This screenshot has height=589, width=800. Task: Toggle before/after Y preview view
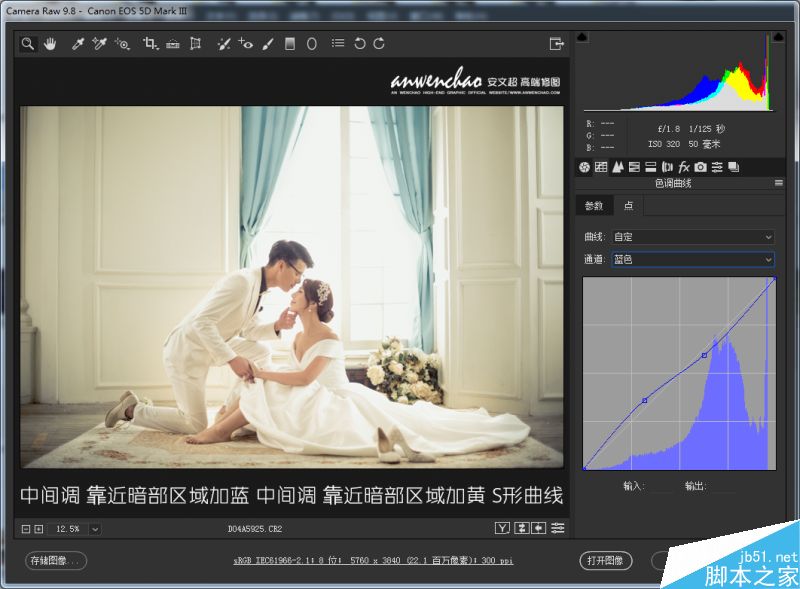coord(502,528)
